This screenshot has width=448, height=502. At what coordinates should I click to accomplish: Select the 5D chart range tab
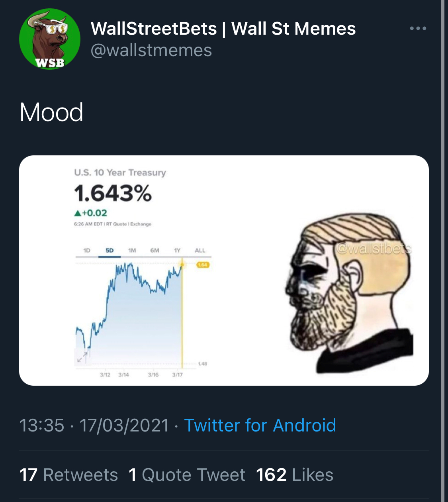click(x=110, y=250)
